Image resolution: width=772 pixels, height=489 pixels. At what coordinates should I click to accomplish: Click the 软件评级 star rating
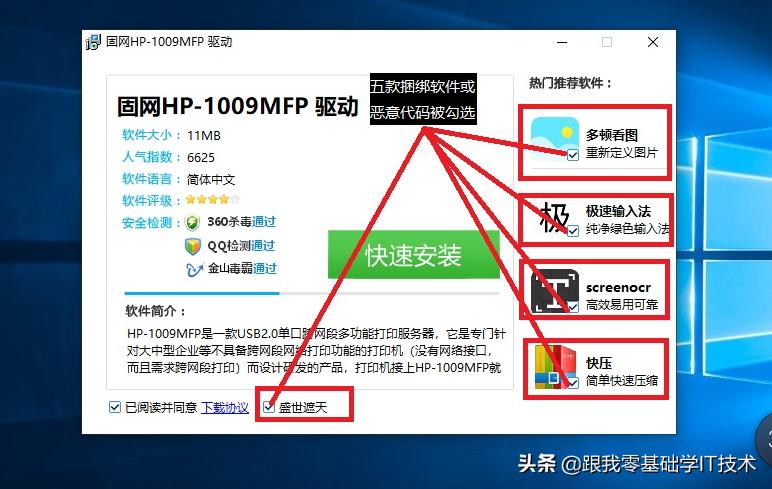[x=213, y=199]
